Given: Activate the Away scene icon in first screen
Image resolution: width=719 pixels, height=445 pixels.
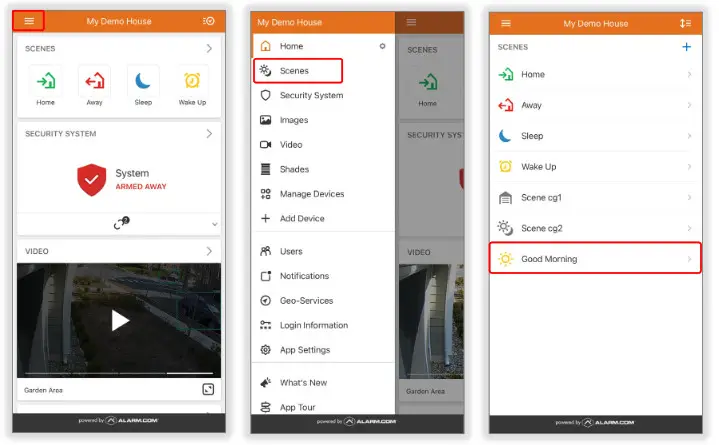Looking at the screenshot, I should tap(94, 81).
